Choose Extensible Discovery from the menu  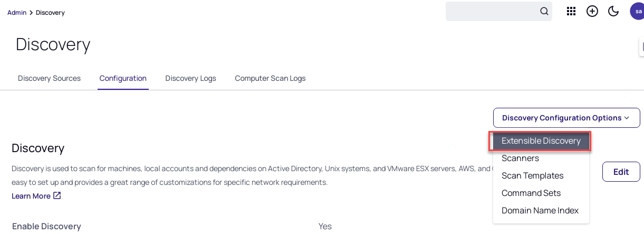pos(541,141)
